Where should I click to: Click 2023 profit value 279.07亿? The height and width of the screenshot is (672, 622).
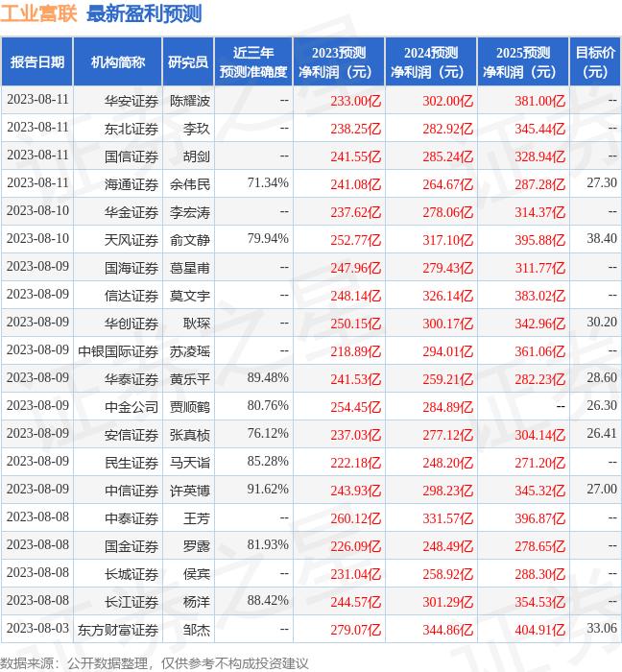[x=355, y=631]
